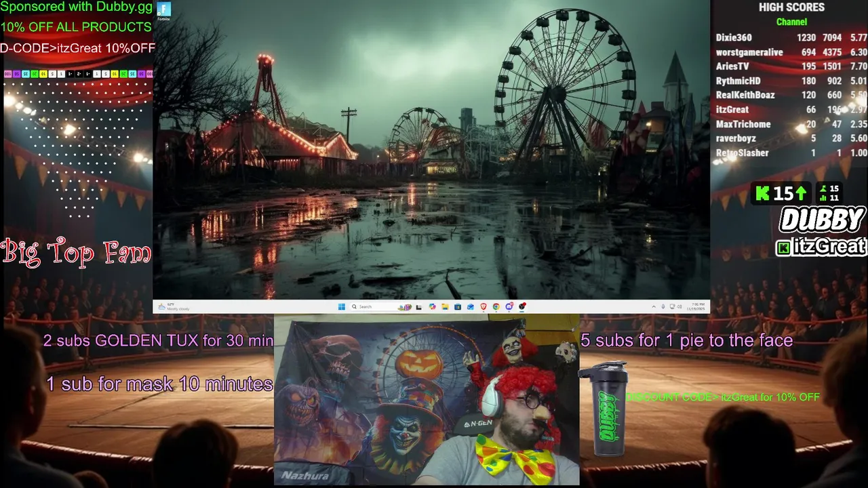Open Microsoft Store from the taskbar
Screen dimensions: 868x488
click(458, 306)
